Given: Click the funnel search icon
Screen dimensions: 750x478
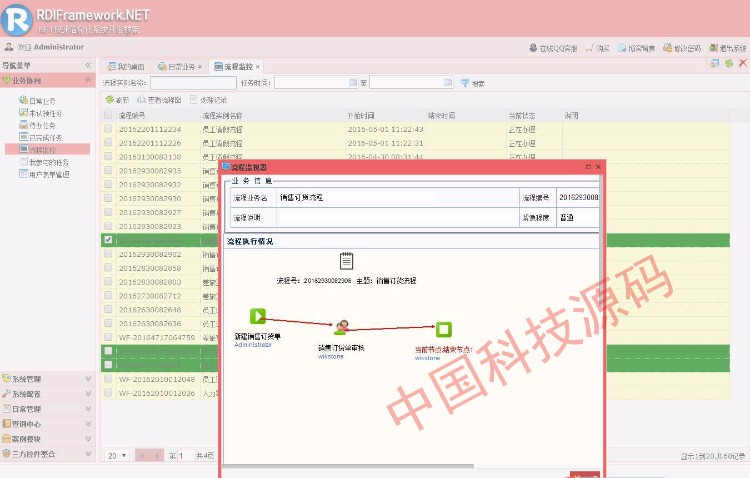Looking at the screenshot, I should 464,83.
